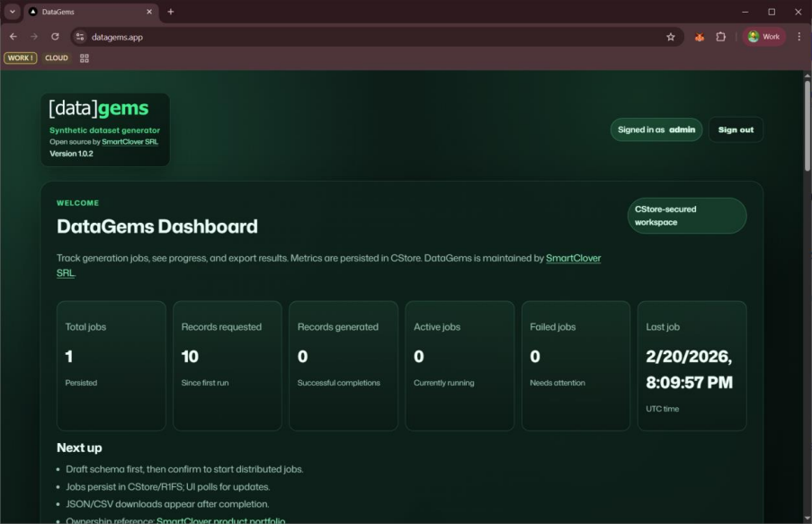Screen dimensions: 812x524
Task: Open the tab search chevron dropdown
Action: [x=10, y=12]
